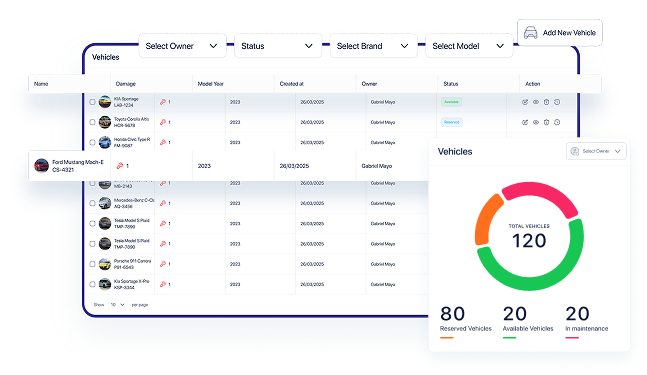This screenshot has height=375, width=647.
Task: Click the Add New Vehicle button
Action: 560,33
